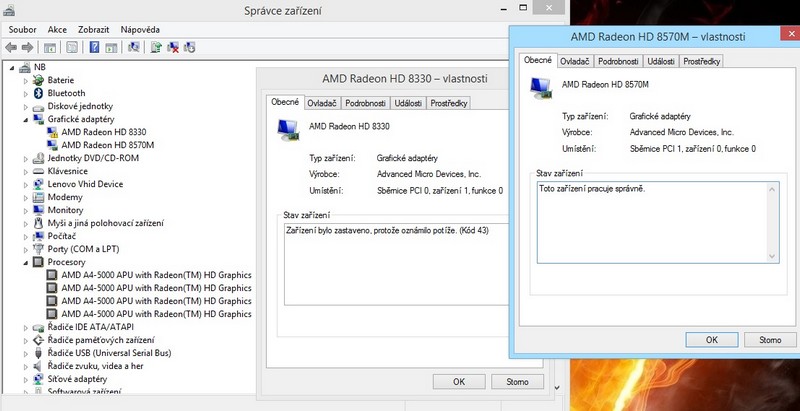Expand the Modemy tree node
The width and height of the screenshot is (800, 411).
tap(26, 197)
